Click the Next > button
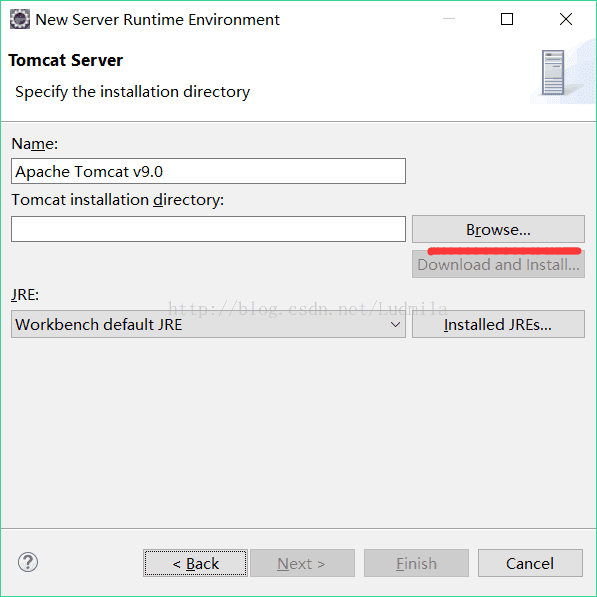Viewport: 597px width, 597px height. (302, 563)
